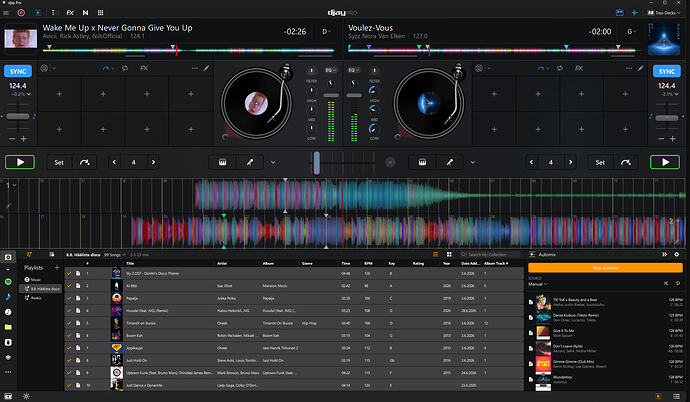Open Automix settings gear icon
The width and height of the screenshot is (690, 402).
[677, 255]
